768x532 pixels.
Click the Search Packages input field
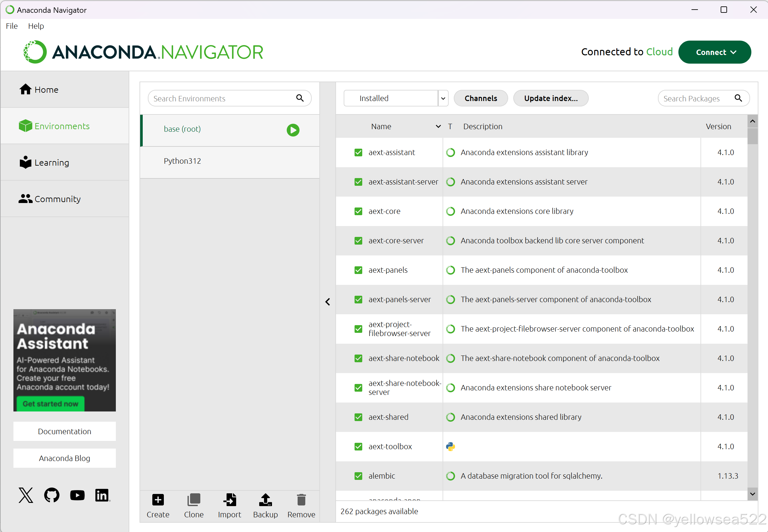(x=697, y=99)
